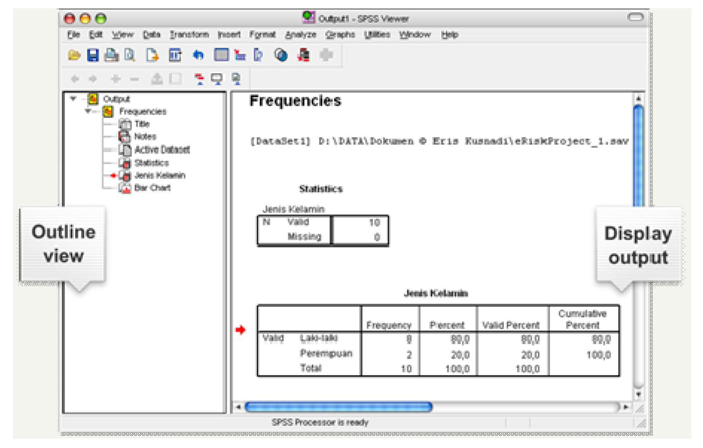Click the greyed Show item toolbar icon
703x448 pixels.
[x=156, y=79]
